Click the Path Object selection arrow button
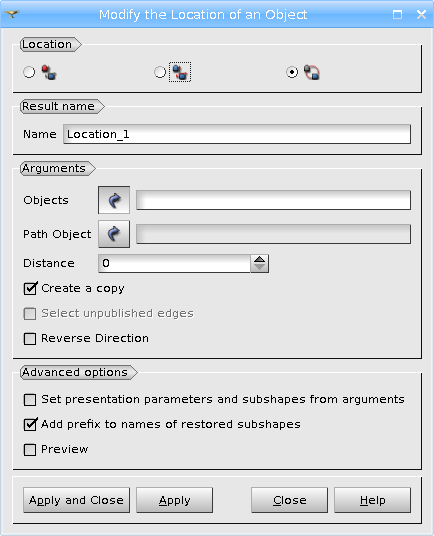This screenshot has width=434, height=536. click(x=114, y=234)
